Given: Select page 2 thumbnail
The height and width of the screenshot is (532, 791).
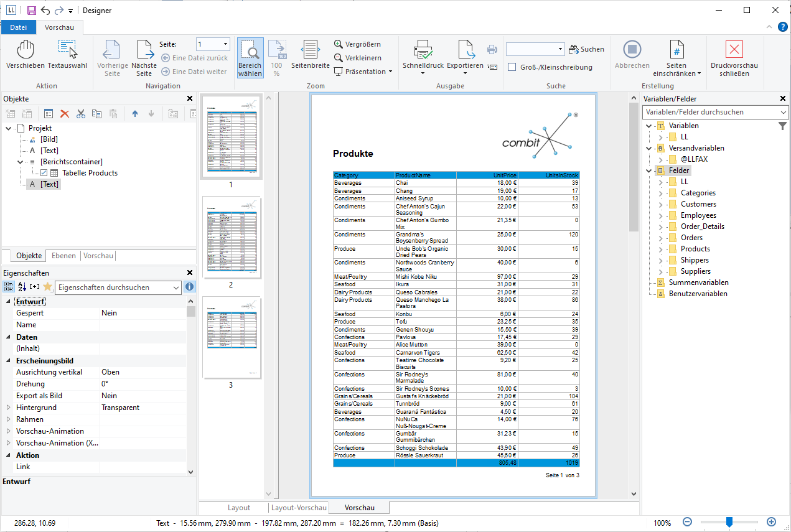Looking at the screenshot, I should 231,238.
